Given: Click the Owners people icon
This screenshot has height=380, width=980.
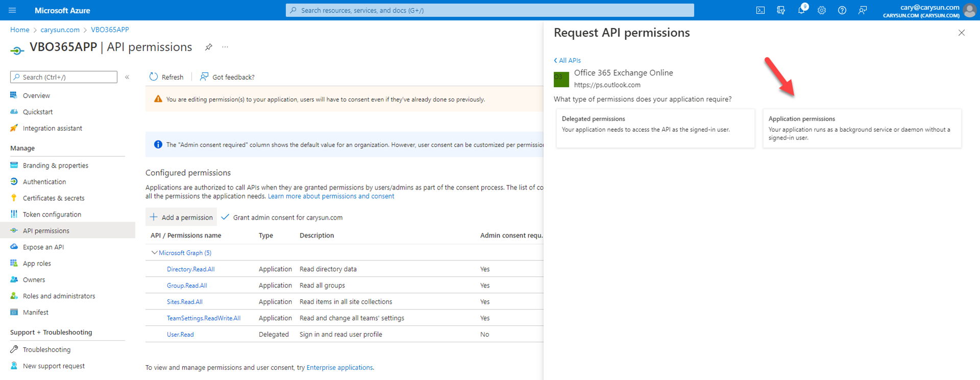Looking at the screenshot, I should point(14,279).
